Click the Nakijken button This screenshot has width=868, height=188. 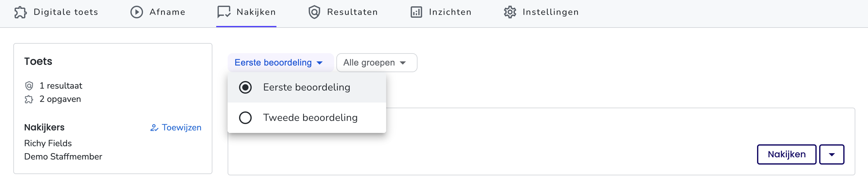787,154
